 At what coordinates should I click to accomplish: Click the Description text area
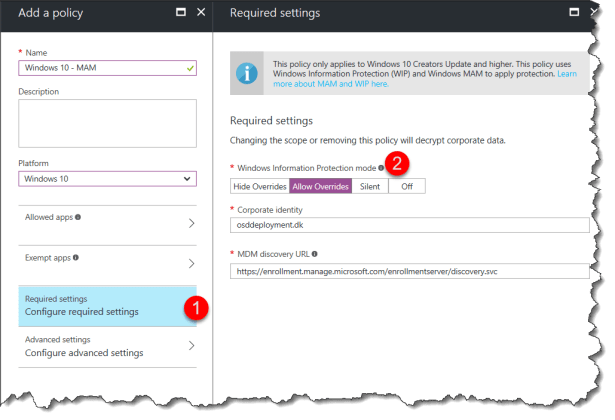(x=107, y=123)
